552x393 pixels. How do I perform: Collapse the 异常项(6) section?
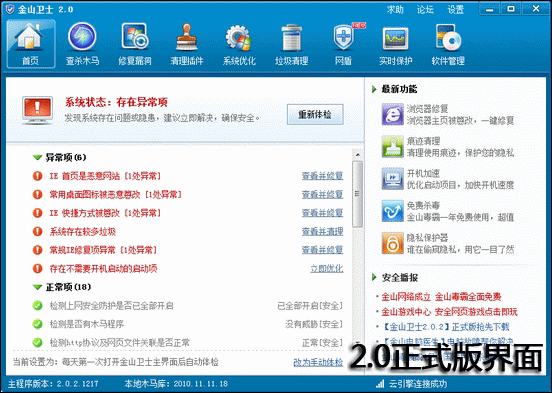[x=37, y=157]
